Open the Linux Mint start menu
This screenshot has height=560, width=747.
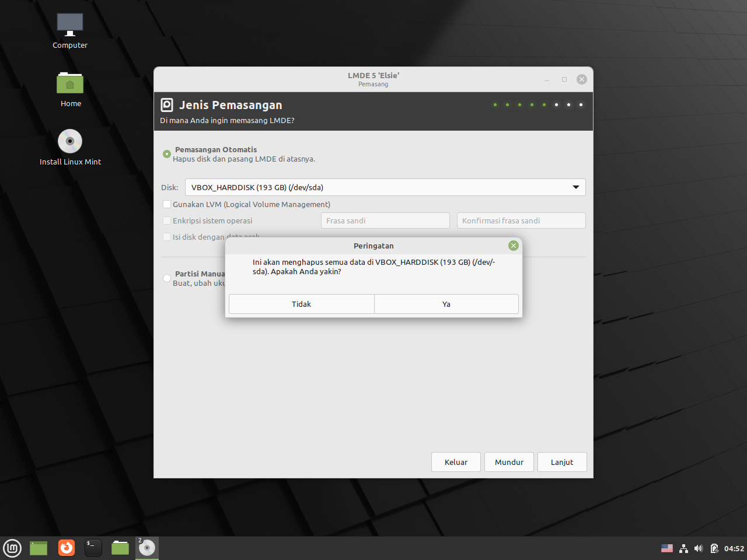[x=12, y=548]
